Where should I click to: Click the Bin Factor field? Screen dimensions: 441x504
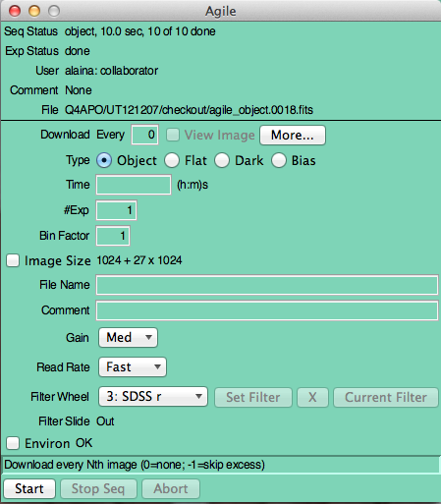(113, 236)
